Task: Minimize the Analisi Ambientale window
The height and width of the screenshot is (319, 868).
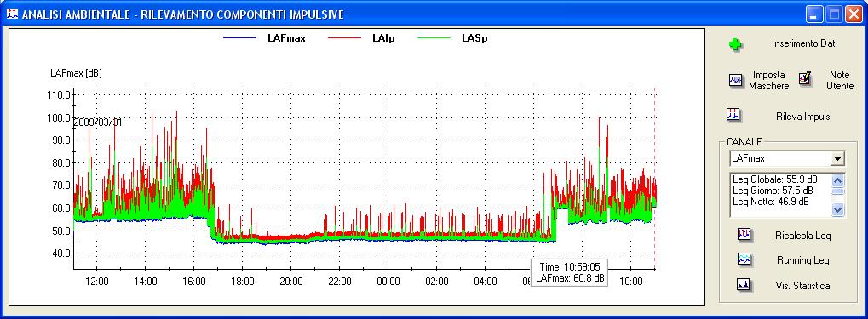Action: (x=813, y=14)
